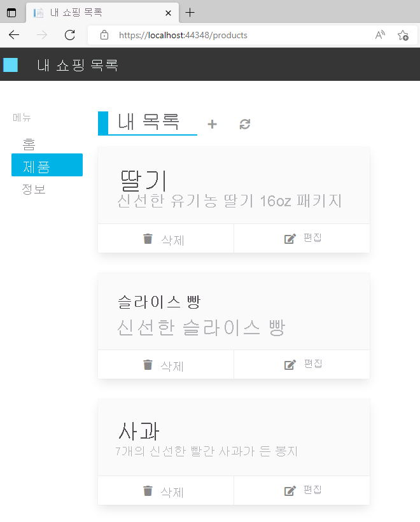Add page to favorites with star icon
This screenshot has height=522, width=420.
click(x=403, y=35)
